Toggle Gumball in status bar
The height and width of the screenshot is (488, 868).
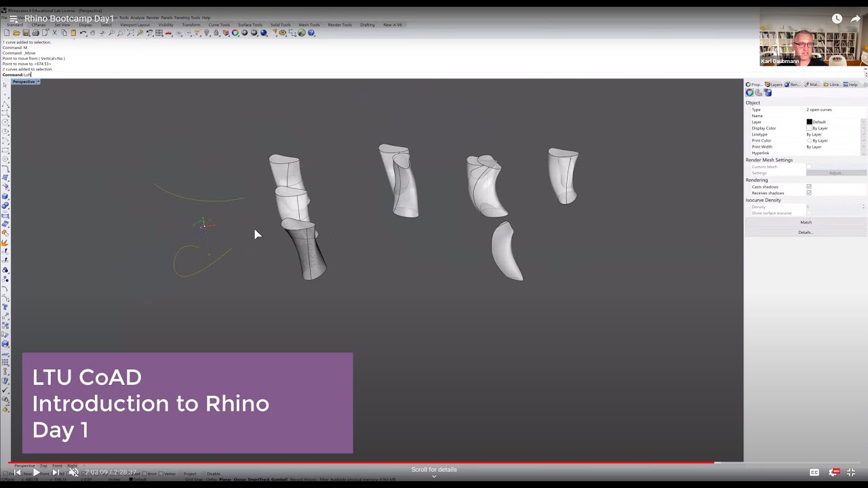point(279,479)
